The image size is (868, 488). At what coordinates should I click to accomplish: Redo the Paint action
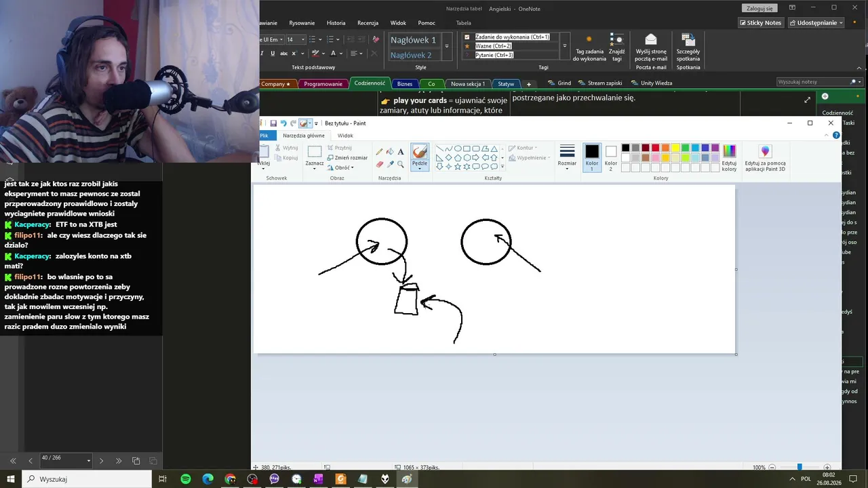[x=293, y=123]
